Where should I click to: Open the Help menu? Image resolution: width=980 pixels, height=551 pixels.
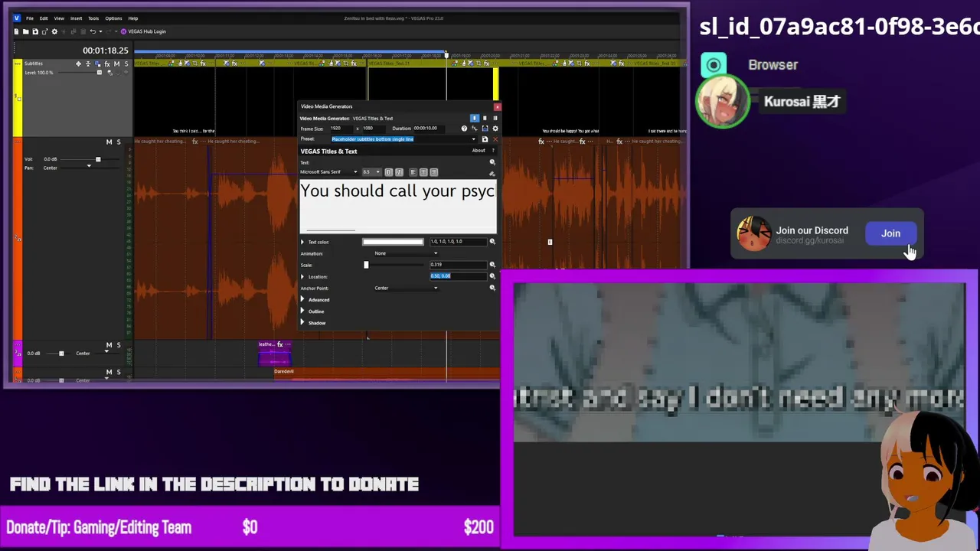[133, 18]
